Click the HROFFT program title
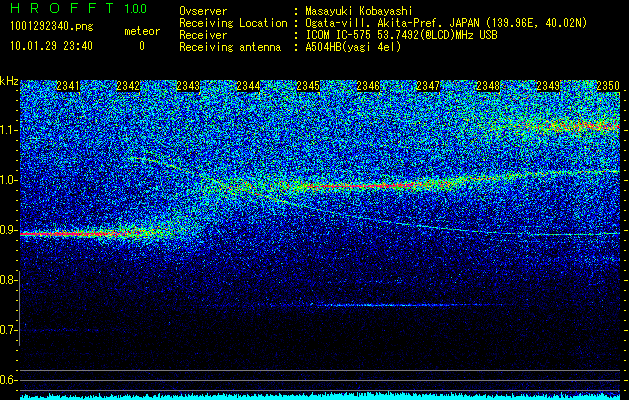The image size is (629, 400). (x=62, y=8)
